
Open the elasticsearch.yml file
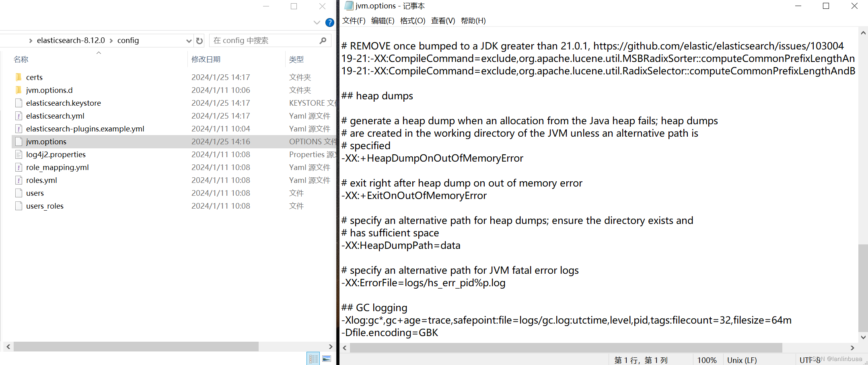click(55, 115)
